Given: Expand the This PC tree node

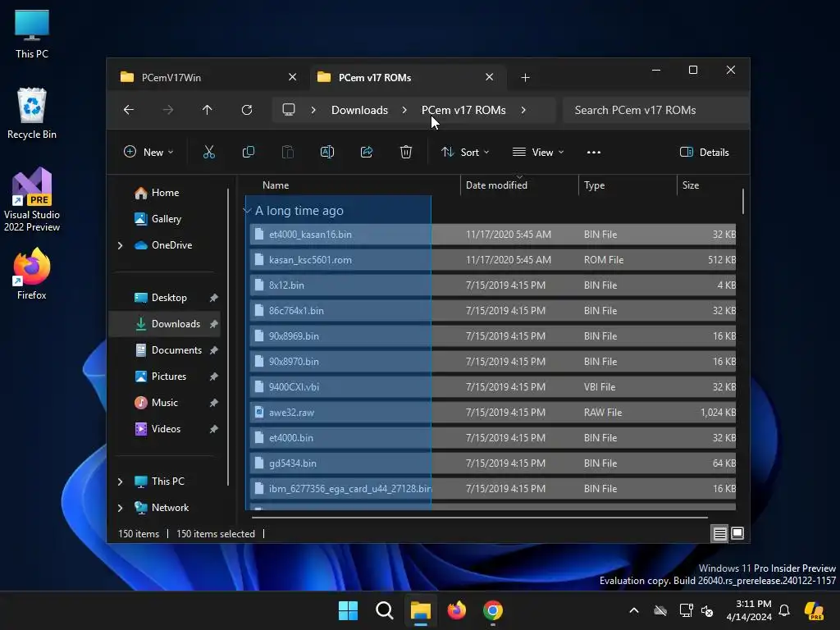Looking at the screenshot, I should pyautogui.click(x=120, y=482).
